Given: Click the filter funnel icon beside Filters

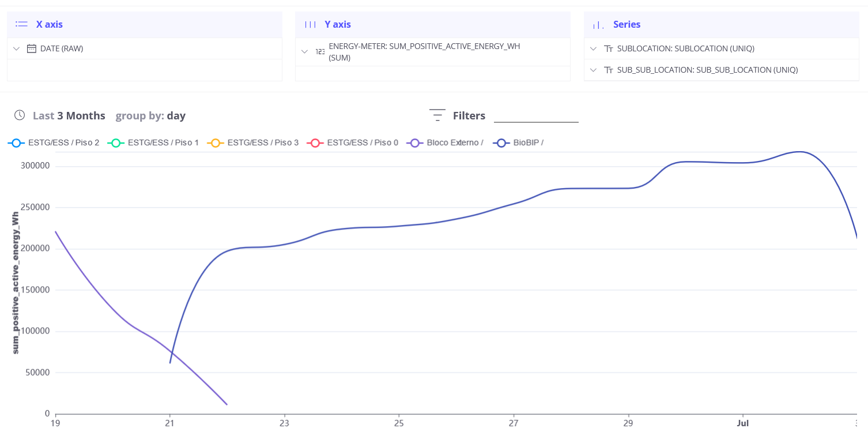Looking at the screenshot, I should (437, 115).
